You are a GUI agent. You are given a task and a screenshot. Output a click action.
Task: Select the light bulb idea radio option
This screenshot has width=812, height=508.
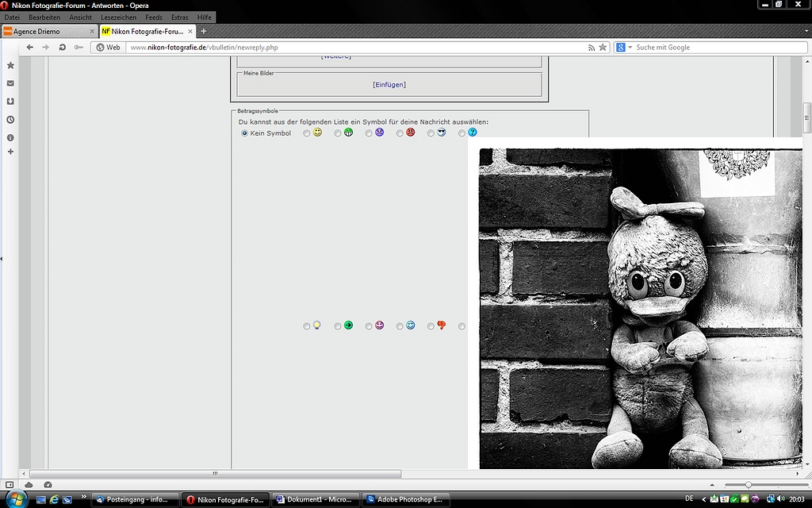pos(307,326)
